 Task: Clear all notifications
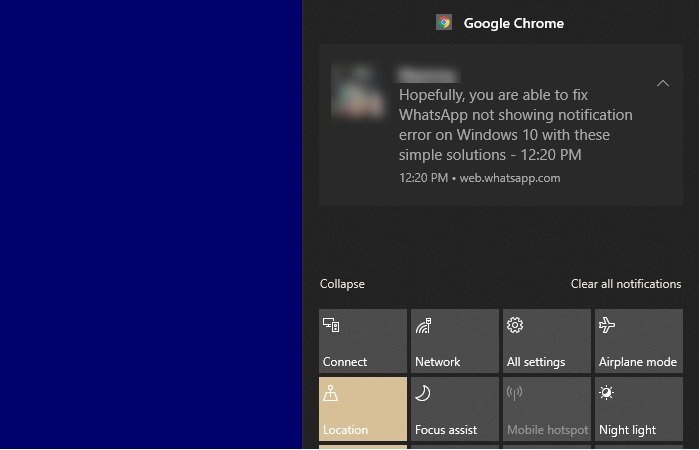click(626, 284)
